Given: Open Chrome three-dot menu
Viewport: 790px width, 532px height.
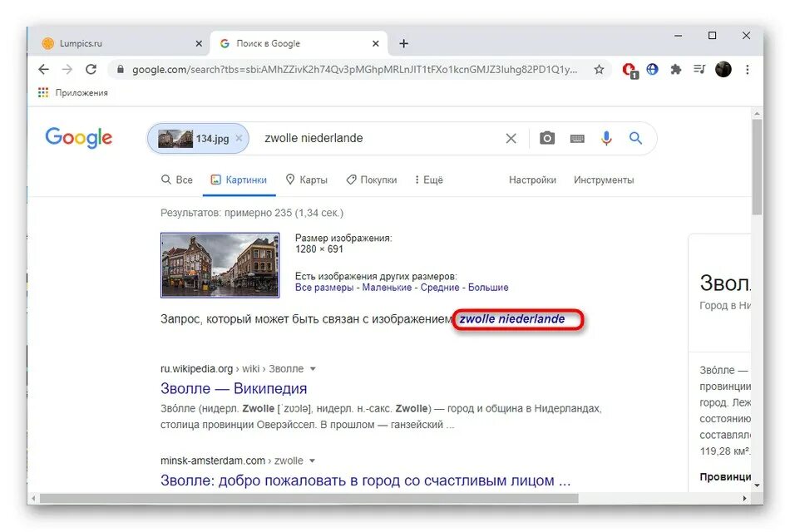Looking at the screenshot, I should click(748, 70).
